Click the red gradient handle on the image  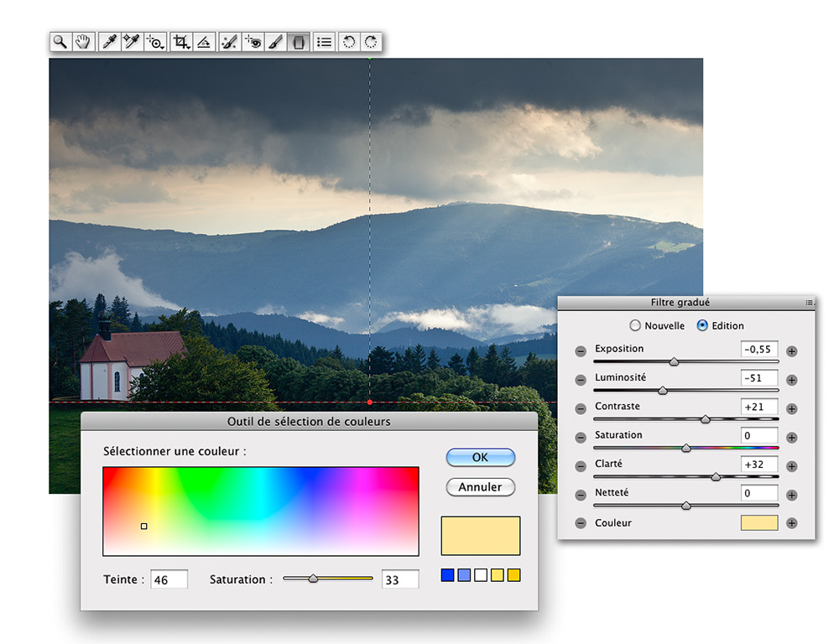pyautogui.click(x=370, y=402)
